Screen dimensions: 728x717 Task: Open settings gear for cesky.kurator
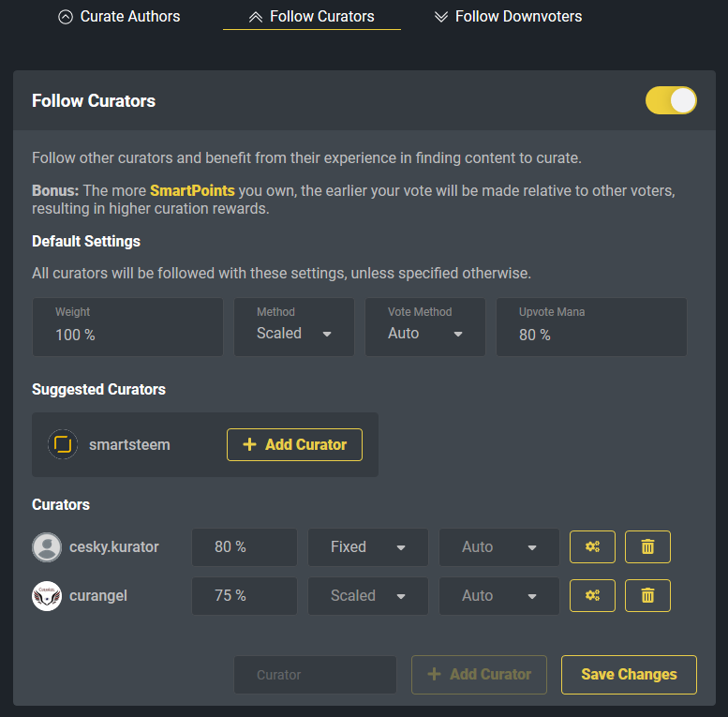point(592,546)
